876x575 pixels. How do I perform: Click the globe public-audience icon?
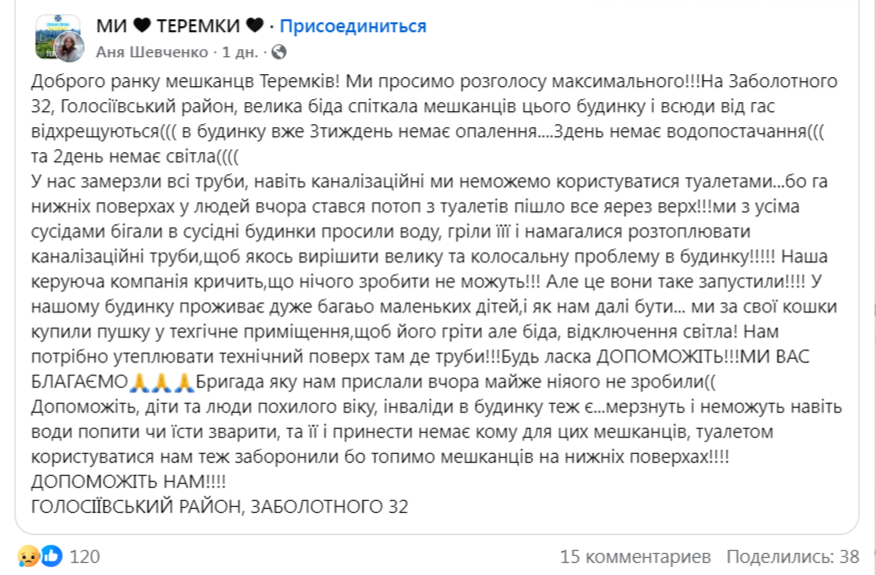pos(279,51)
